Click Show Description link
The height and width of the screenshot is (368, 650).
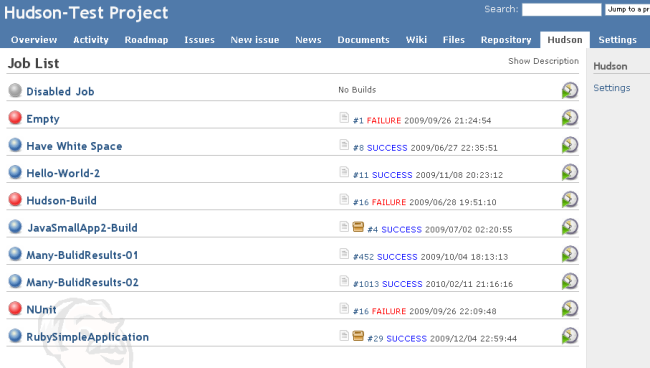[x=543, y=61]
